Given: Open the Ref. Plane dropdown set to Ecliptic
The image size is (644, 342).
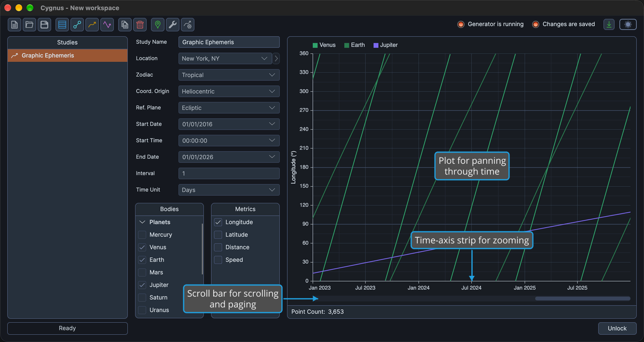Looking at the screenshot, I should (x=229, y=108).
